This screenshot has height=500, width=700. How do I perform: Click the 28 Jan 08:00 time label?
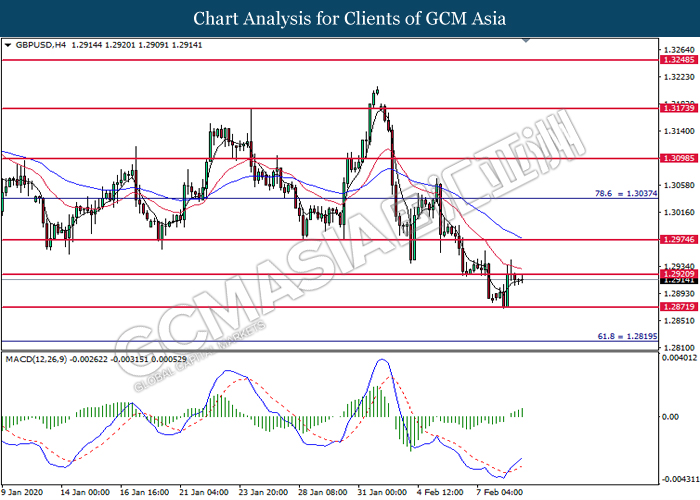[322, 492]
